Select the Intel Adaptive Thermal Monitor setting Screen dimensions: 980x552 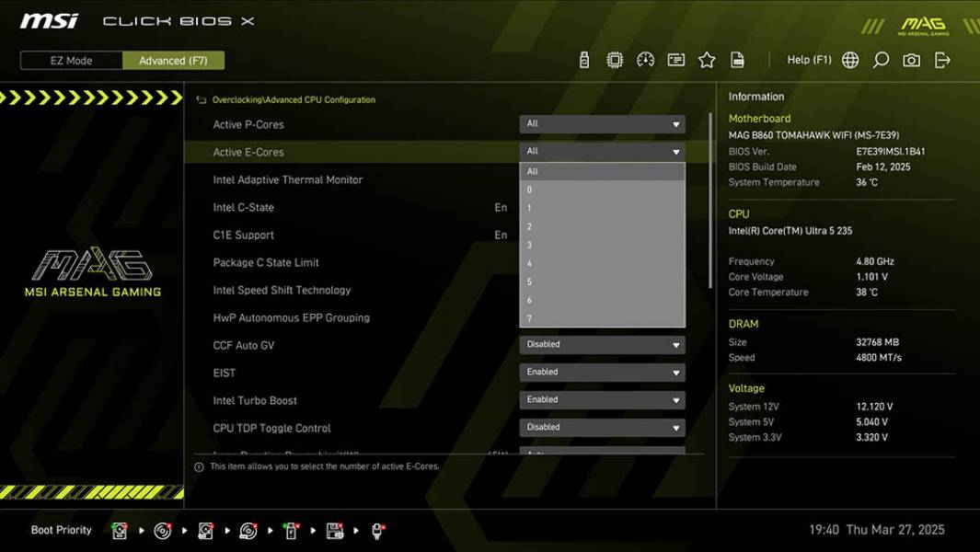point(287,180)
